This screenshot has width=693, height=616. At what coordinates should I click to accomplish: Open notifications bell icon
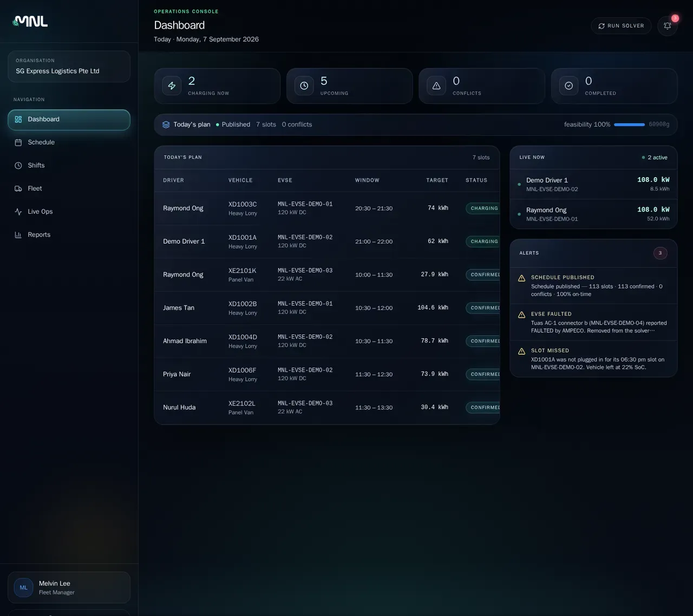point(668,26)
